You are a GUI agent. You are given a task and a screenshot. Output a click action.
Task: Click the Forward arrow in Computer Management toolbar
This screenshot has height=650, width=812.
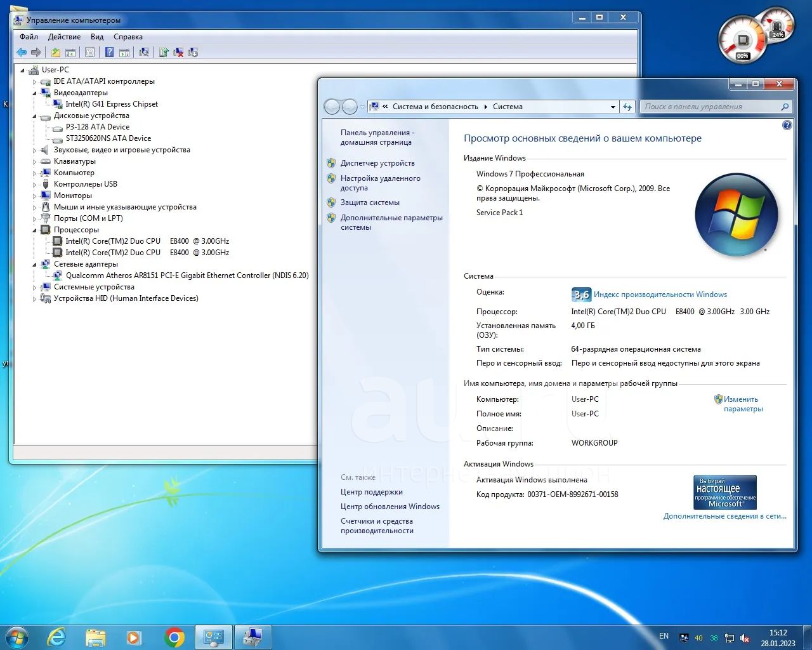(36, 53)
